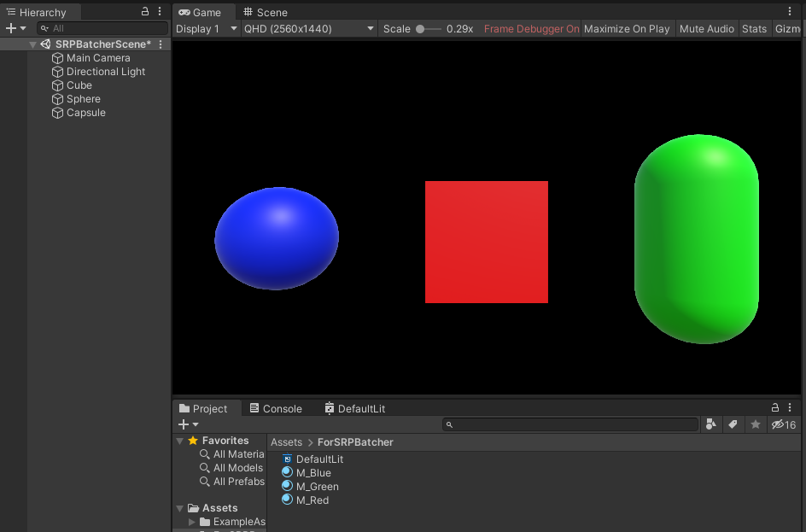Viewport: 806px width, 532px height.
Task: Click the Cube object's icon
Action: (57, 85)
